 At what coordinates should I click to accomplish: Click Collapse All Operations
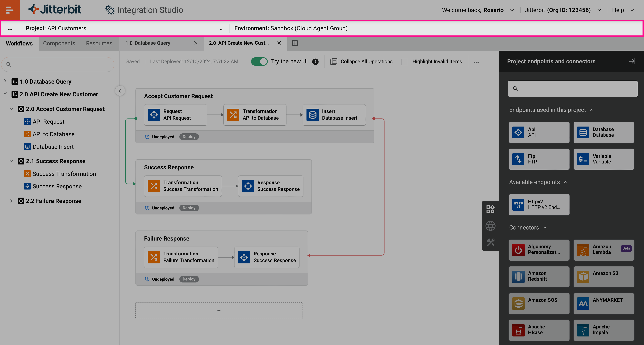pos(361,62)
